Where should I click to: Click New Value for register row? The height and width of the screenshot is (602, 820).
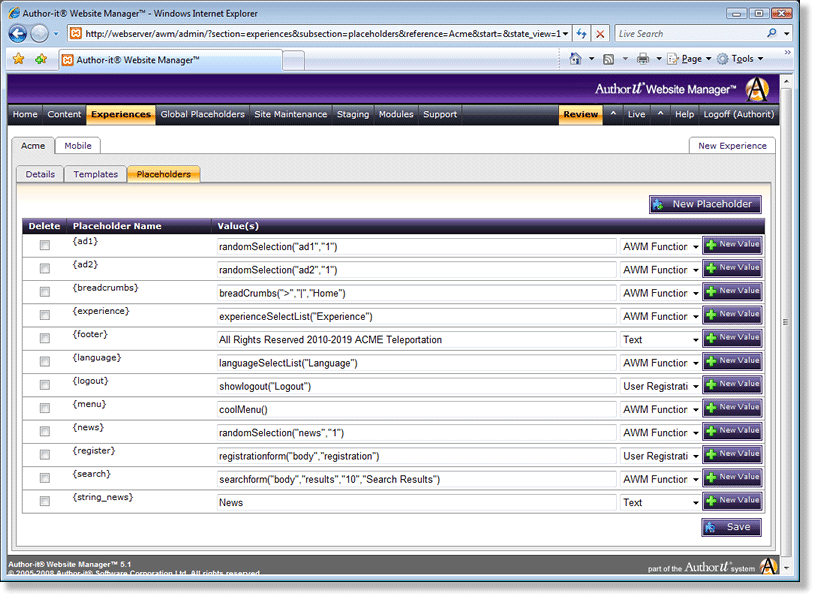tap(732, 454)
